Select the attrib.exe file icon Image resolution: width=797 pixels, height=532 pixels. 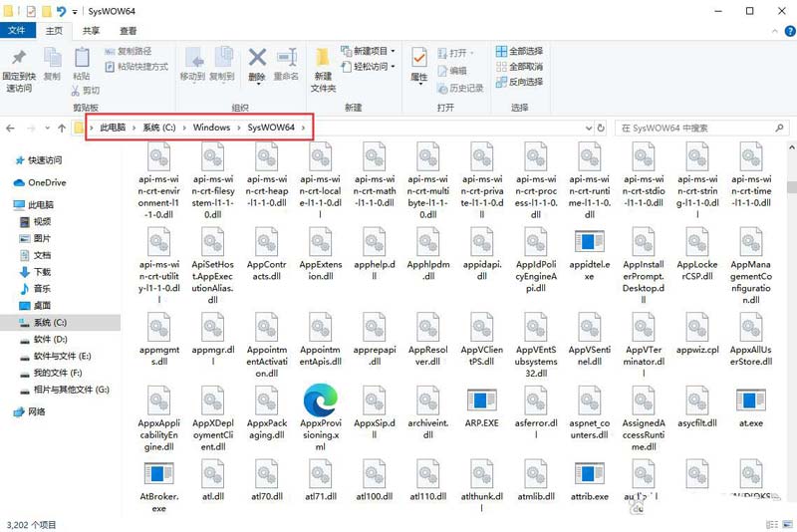coord(589,473)
